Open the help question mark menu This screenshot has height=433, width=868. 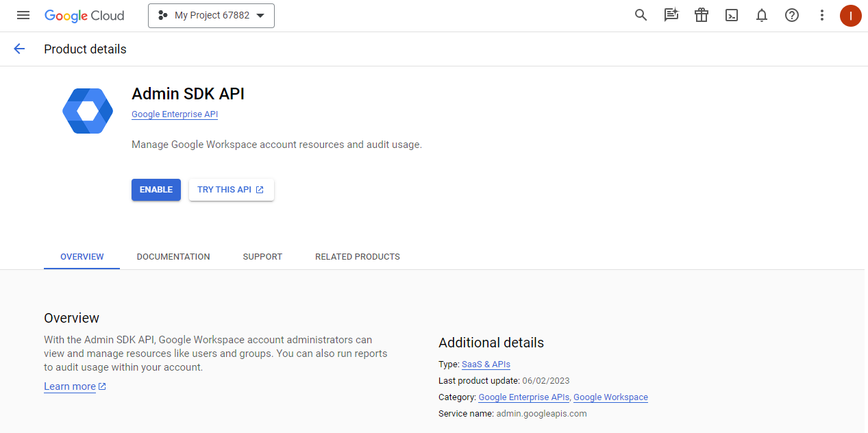(792, 15)
